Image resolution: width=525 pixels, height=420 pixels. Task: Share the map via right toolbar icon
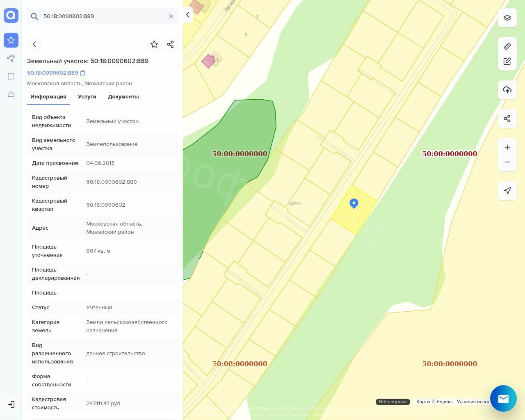pos(507,119)
